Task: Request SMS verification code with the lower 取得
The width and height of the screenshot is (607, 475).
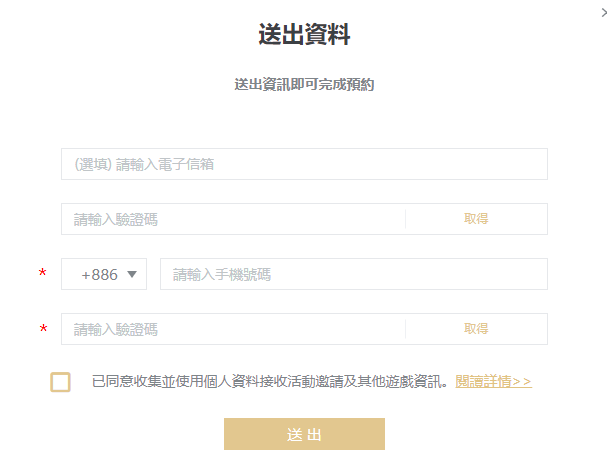Action: coord(476,329)
